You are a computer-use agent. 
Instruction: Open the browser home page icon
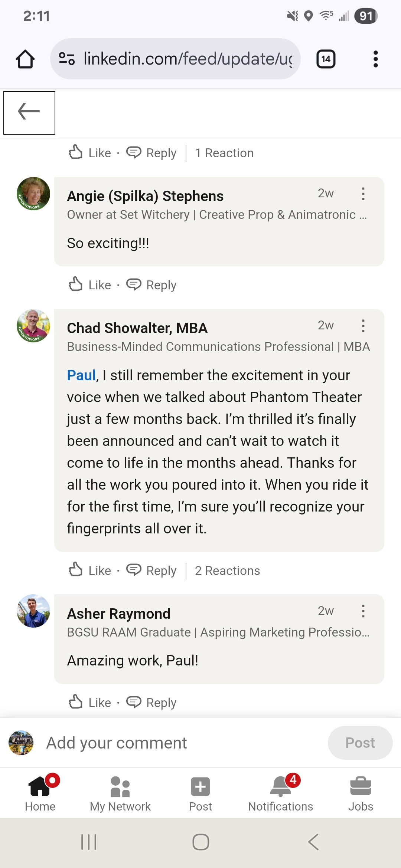tap(25, 59)
